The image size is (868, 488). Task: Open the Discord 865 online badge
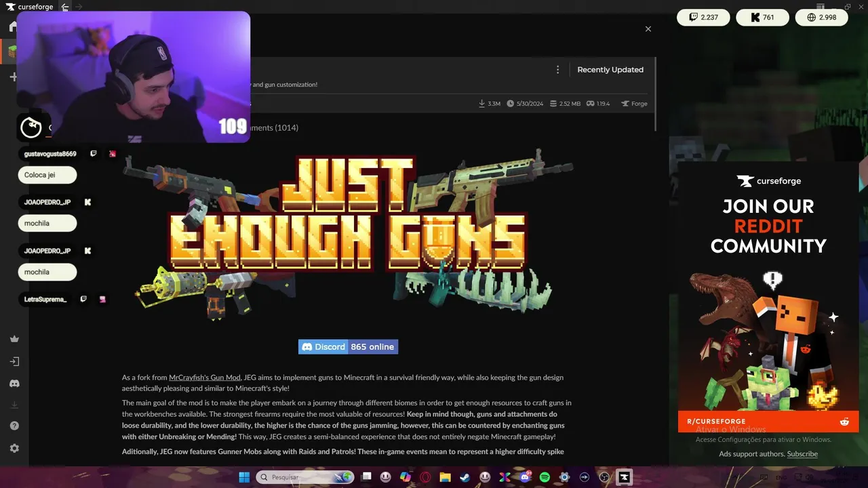click(x=348, y=346)
